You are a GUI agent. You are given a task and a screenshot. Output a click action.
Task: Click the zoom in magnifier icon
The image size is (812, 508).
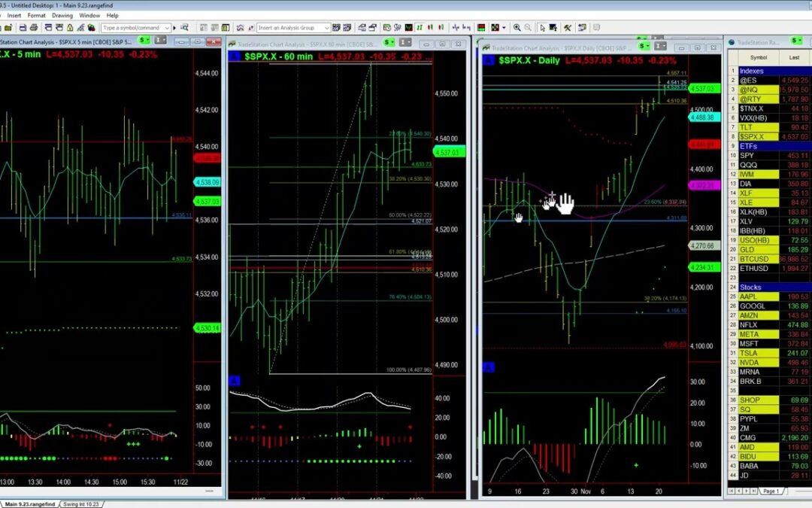517,28
